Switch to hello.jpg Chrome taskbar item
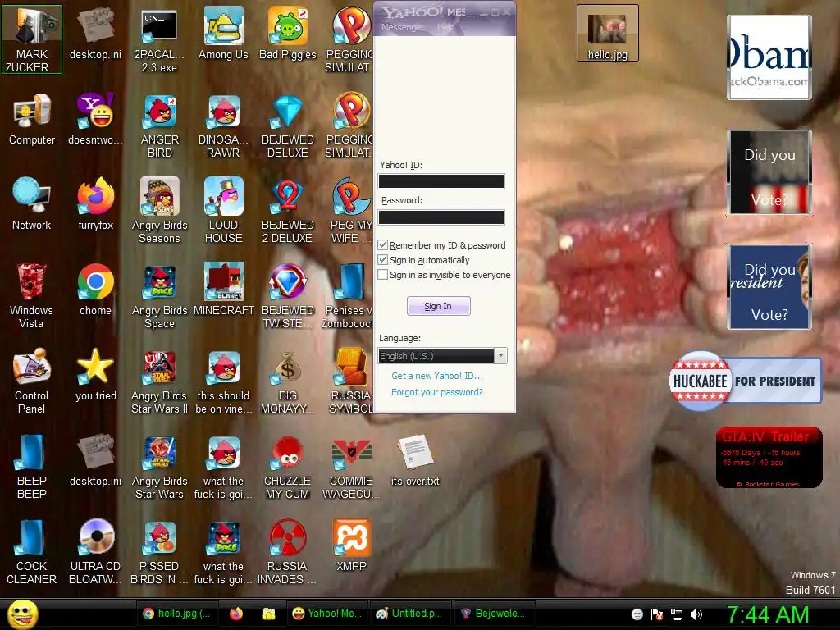 point(177,614)
